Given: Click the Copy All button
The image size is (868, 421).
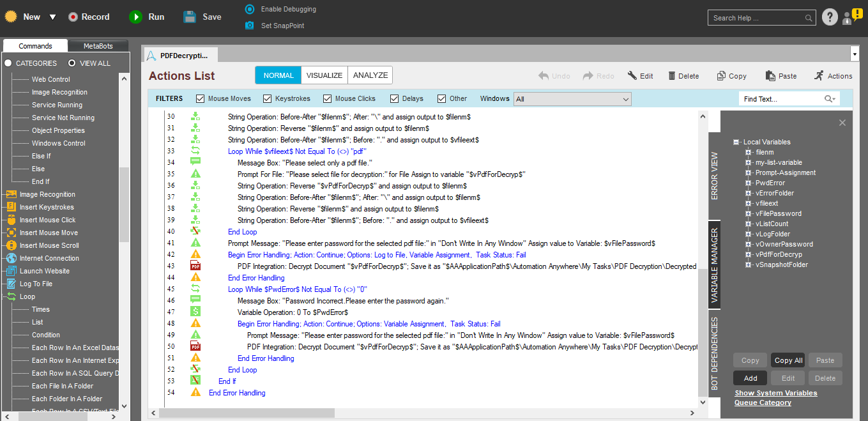Looking at the screenshot, I should pyautogui.click(x=788, y=360).
